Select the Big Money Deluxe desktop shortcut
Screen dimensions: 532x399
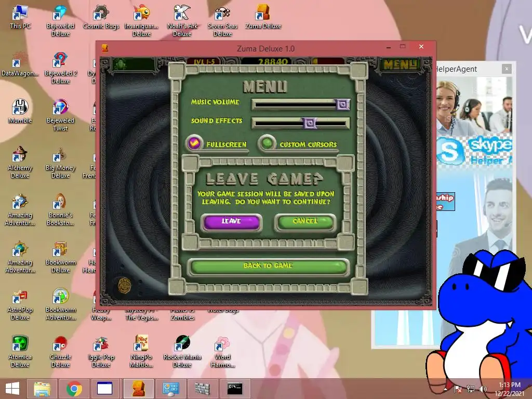60,163
